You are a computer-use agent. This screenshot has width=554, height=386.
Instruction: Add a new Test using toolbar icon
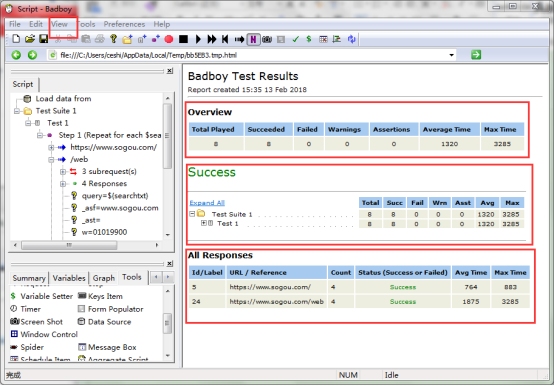142,39
